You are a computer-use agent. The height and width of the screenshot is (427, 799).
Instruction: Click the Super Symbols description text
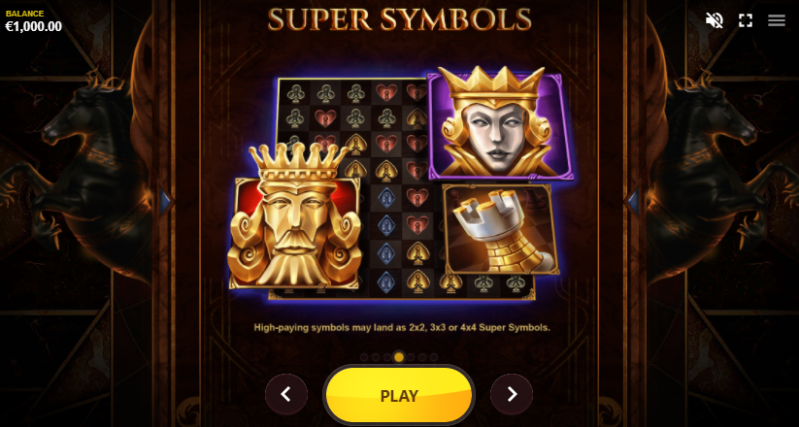[402, 328]
